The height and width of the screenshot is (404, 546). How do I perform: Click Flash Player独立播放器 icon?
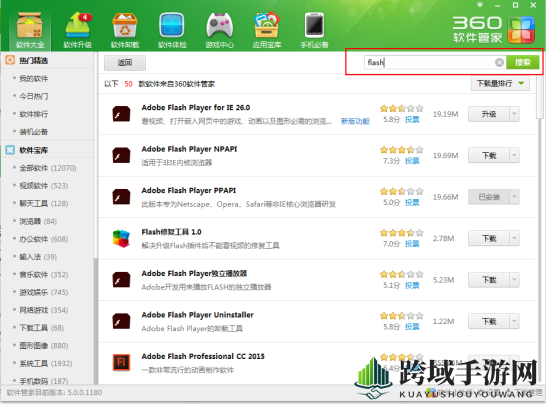[121, 280]
